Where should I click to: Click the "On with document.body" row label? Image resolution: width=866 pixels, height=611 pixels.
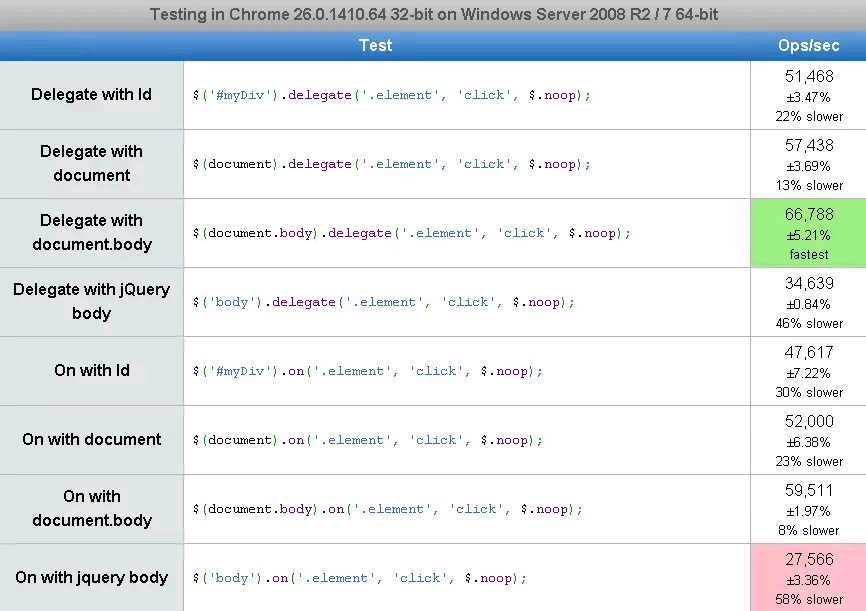tap(91, 509)
